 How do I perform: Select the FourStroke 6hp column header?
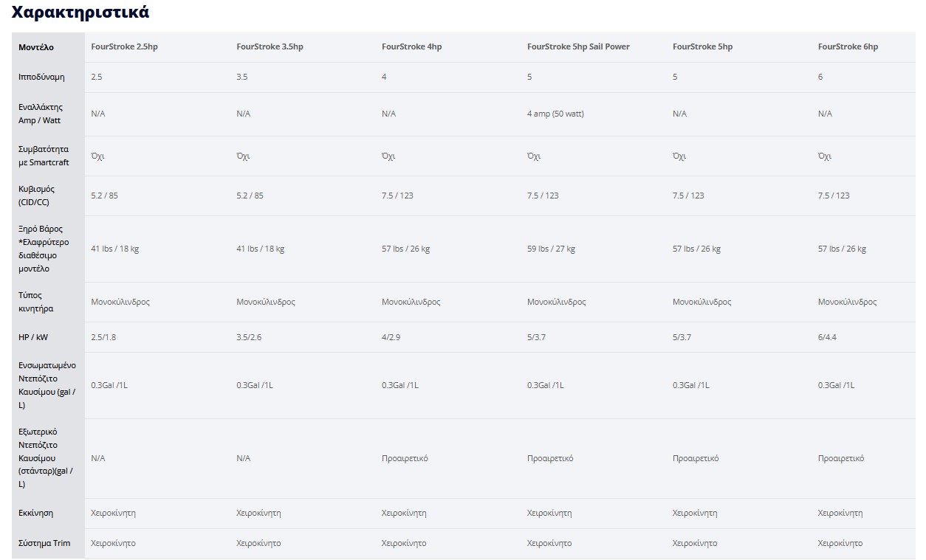[848, 46]
